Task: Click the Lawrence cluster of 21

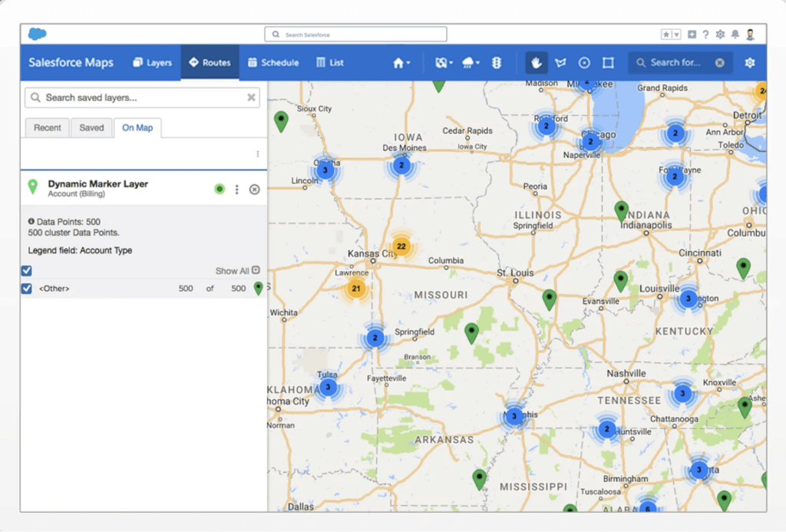Action: [x=356, y=289]
